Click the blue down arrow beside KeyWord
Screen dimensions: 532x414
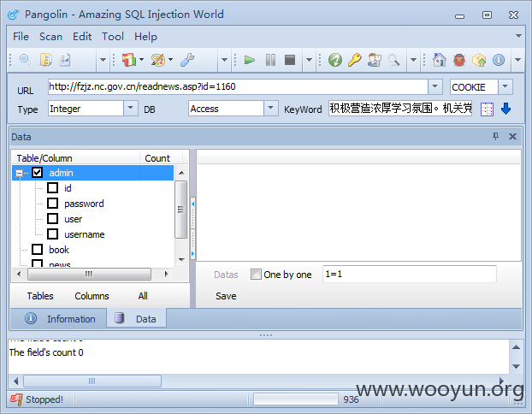pyautogui.click(x=505, y=109)
